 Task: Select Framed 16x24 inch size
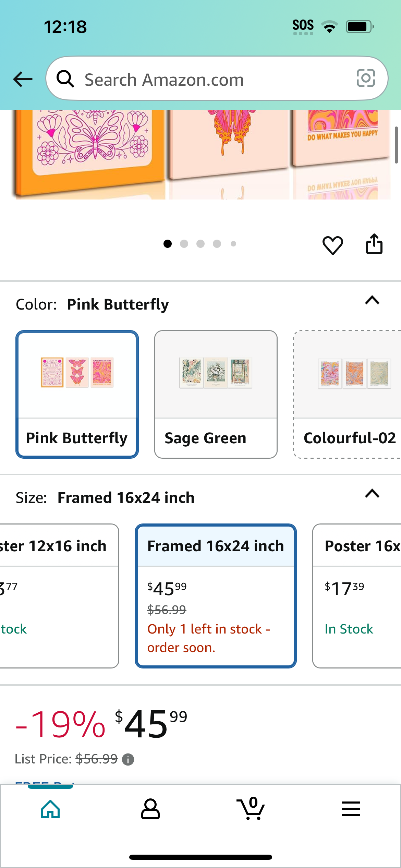[216, 596]
